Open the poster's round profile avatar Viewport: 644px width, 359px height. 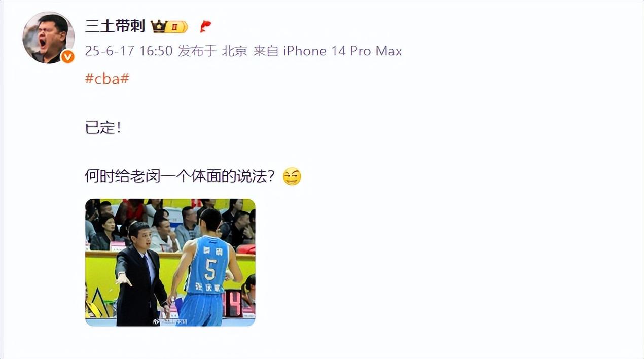(49, 38)
